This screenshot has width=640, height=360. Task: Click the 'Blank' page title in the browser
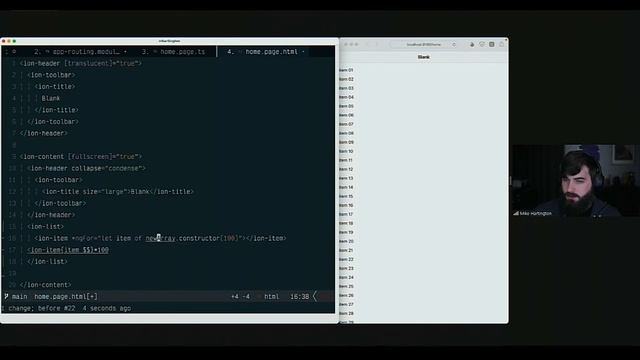tap(424, 57)
